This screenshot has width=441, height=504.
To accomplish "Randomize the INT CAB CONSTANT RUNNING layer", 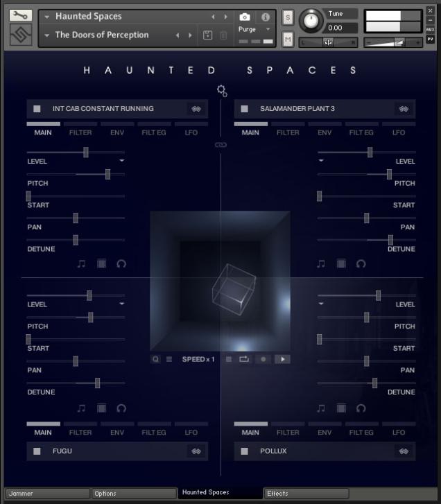I will tap(195, 109).
